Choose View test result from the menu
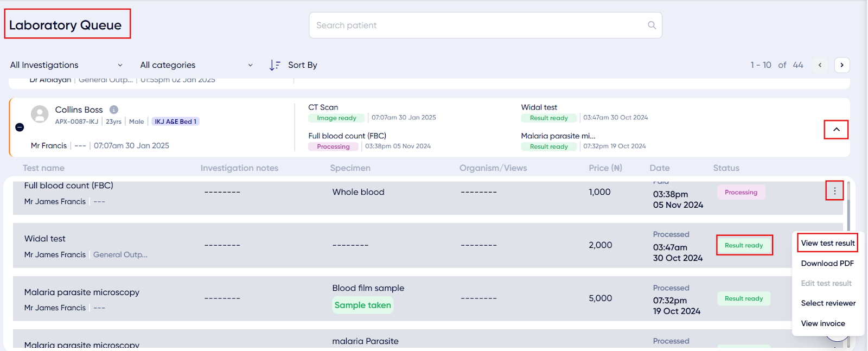Image resolution: width=868 pixels, height=351 pixels. click(828, 243)
